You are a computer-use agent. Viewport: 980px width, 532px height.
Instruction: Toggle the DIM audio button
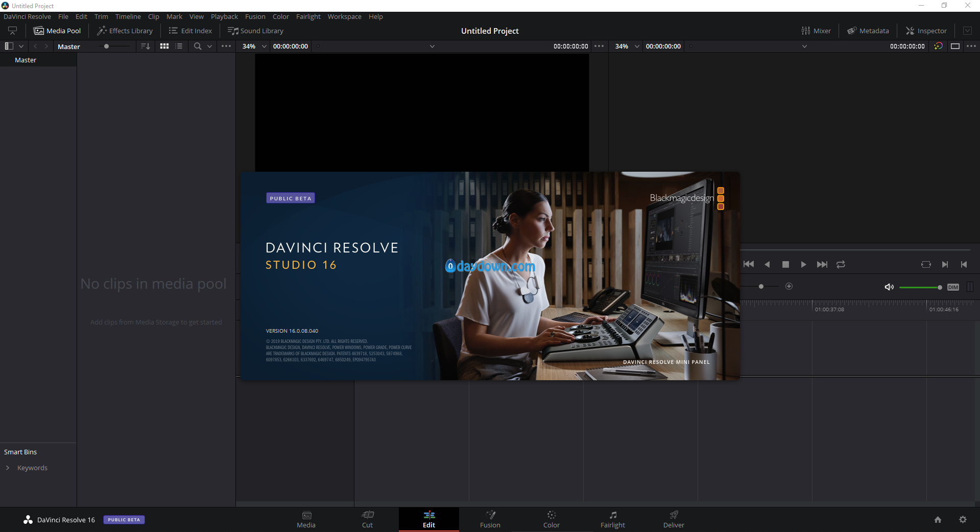(952, 287)
